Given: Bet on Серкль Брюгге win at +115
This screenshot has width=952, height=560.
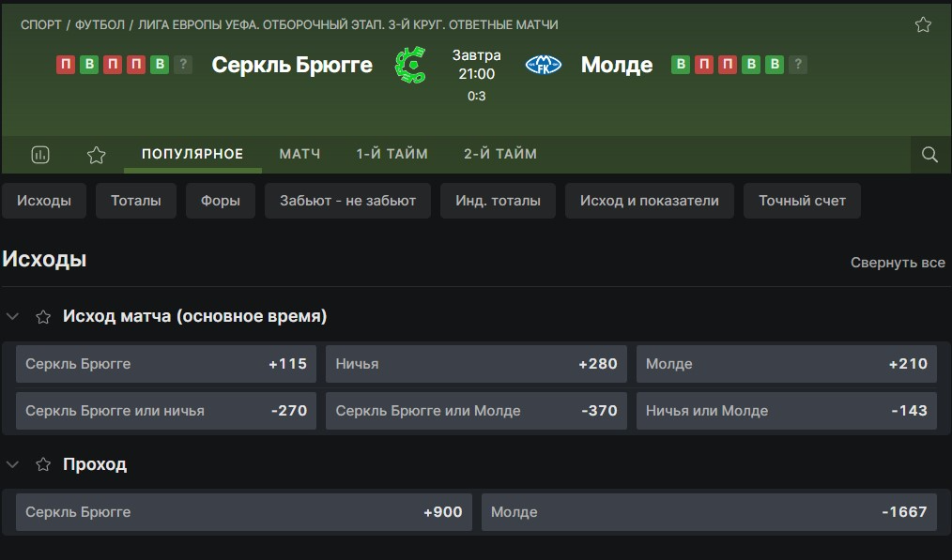Looking at the screenshot, I should click(166, 364).
